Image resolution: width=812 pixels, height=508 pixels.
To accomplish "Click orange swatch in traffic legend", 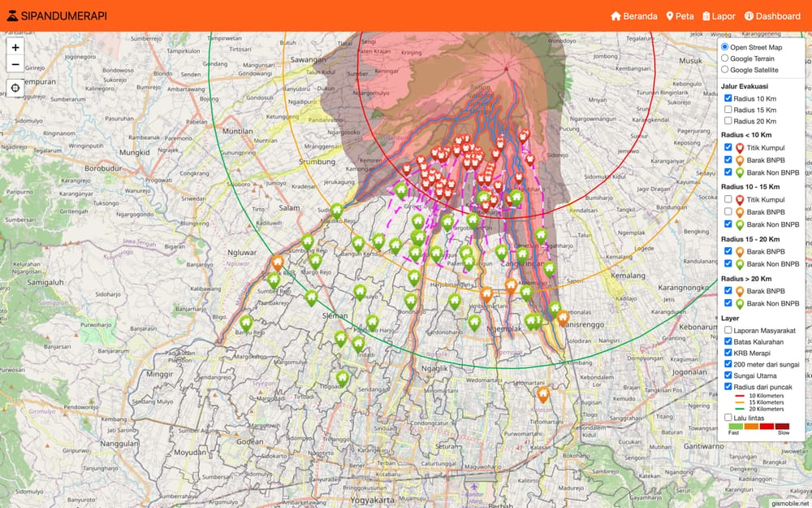I will coord(751,426).
